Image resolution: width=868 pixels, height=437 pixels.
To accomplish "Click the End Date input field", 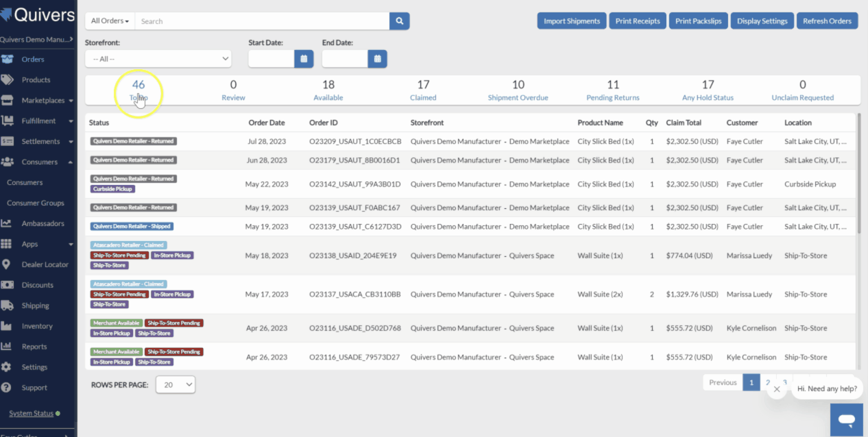I will click(x=345, y=59).
